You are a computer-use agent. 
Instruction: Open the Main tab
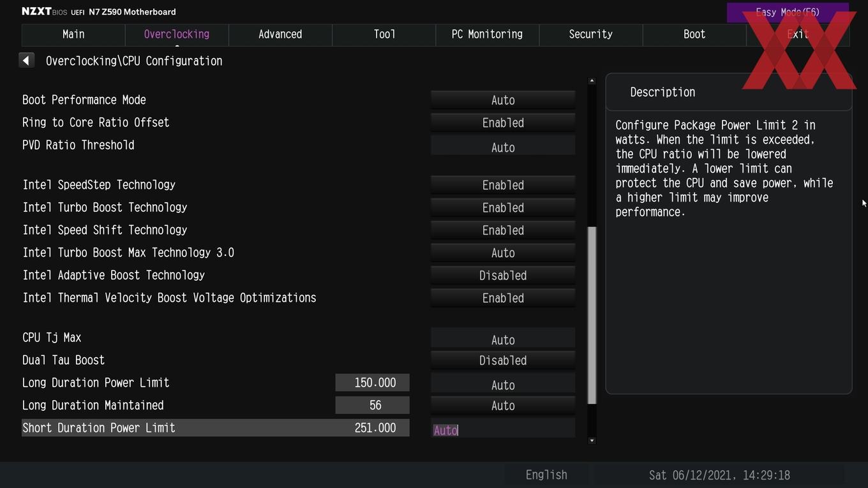point(73,34)
